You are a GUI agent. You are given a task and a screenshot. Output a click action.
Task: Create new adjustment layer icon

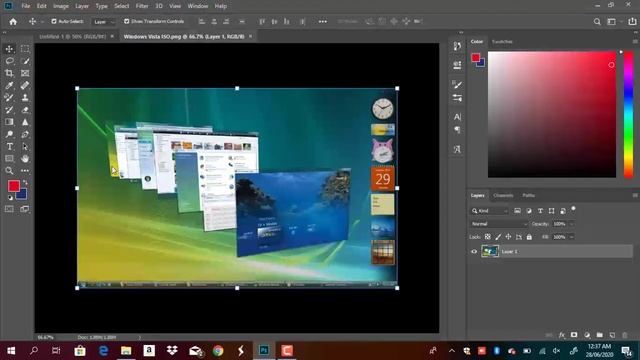click(587, 335)
